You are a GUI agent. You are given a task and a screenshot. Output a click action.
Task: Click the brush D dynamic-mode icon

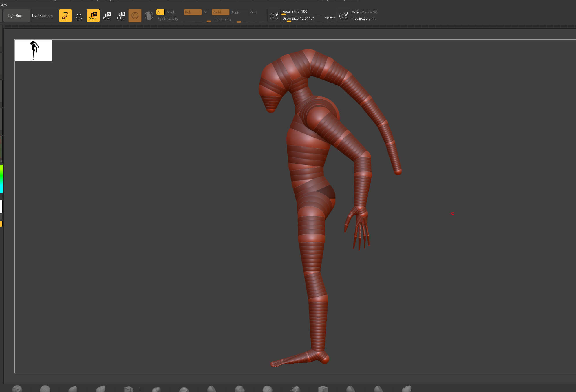tap(343, 16)
